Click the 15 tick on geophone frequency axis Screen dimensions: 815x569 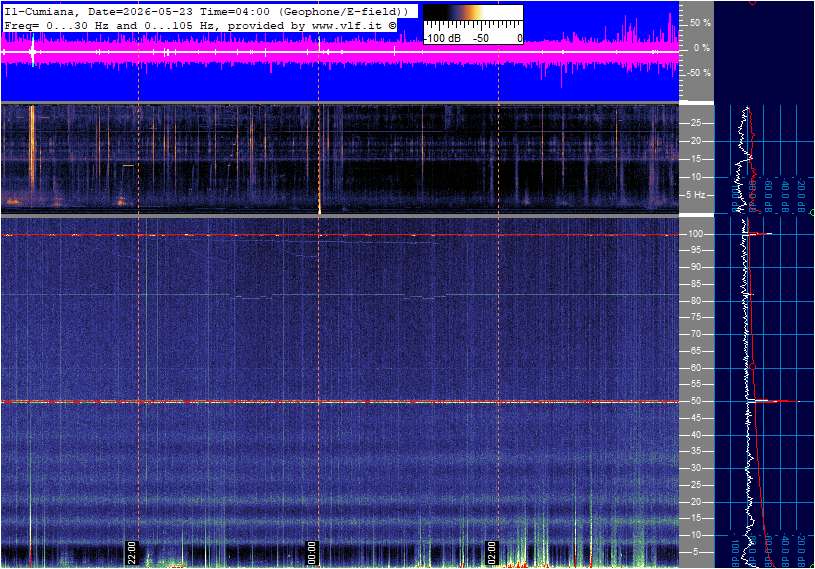pos(695,159)
